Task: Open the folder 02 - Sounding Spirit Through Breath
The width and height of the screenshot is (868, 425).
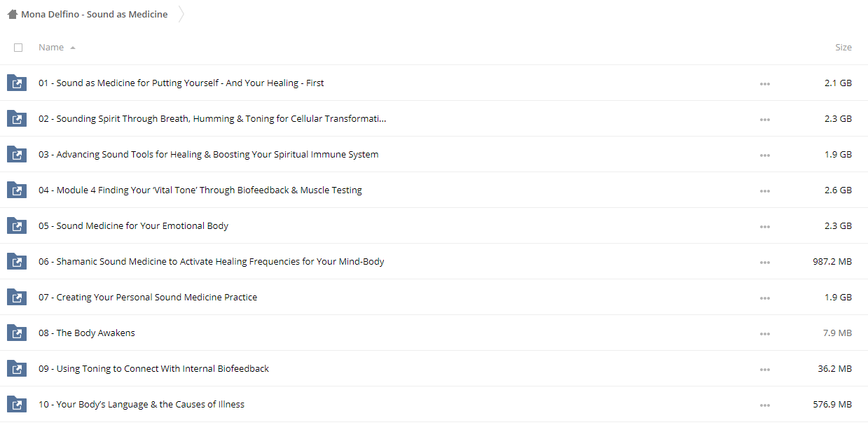Action: click(x=212, y=119)
